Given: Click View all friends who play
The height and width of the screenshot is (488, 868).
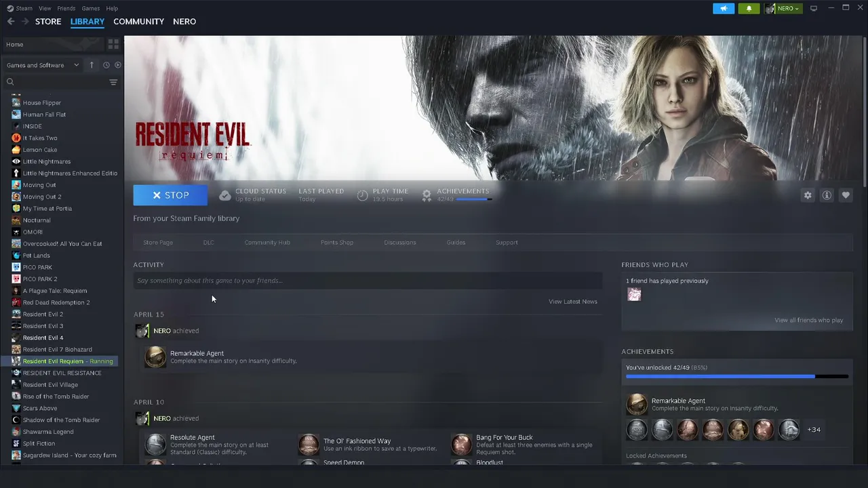Looking at the screenshot, I should pos(809,321).
